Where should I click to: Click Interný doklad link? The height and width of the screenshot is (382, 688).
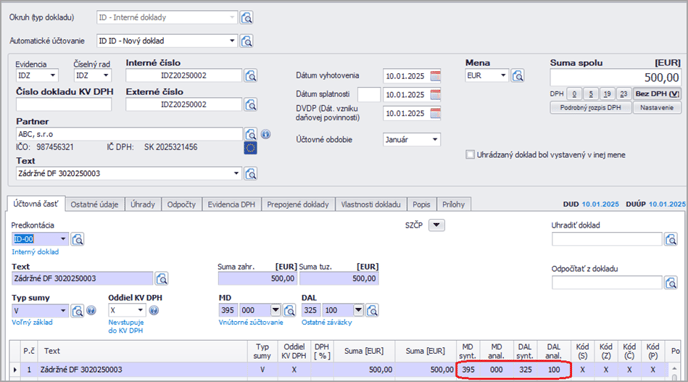tap(35, 252)
